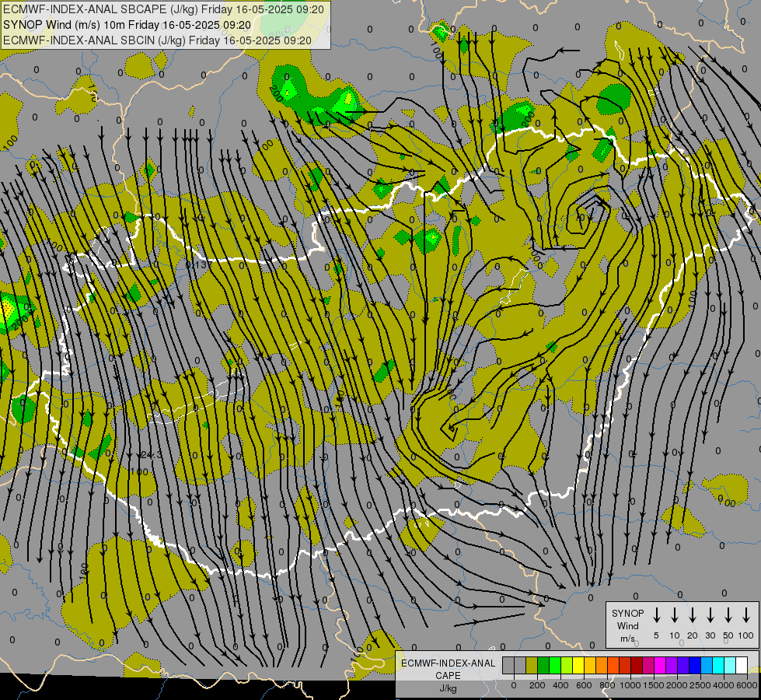Click the '600' tick label on colour scale
This screenshot has height=700, width=761.
pos(584,685)
